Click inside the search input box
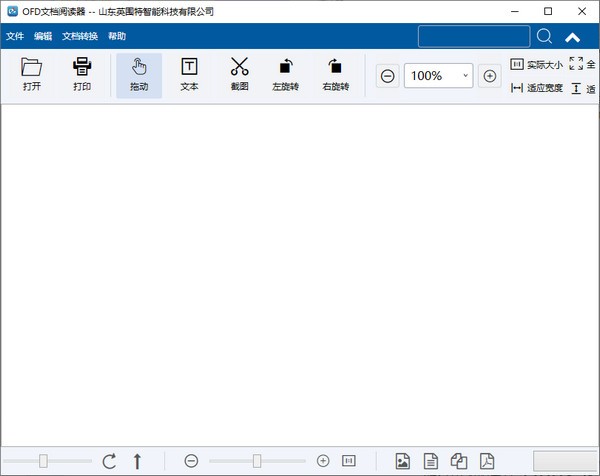 click(474, 37)
